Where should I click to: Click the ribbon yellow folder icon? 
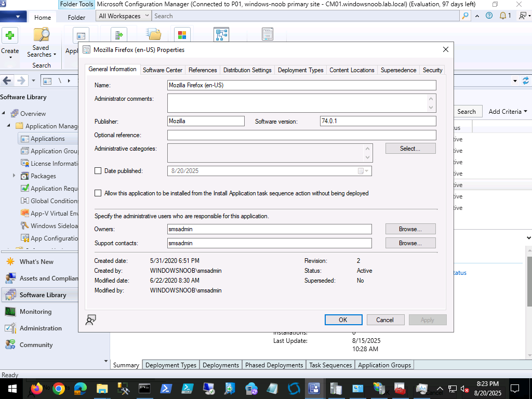154,35
